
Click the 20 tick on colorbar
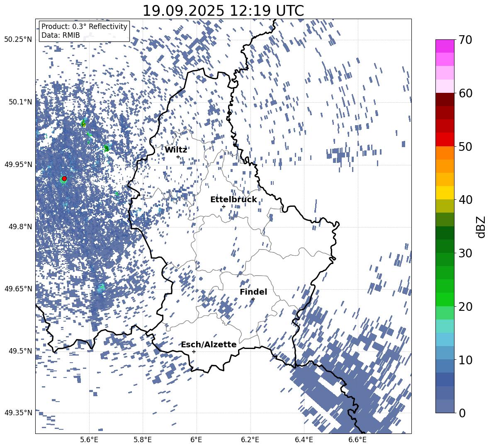coord(465,307)
